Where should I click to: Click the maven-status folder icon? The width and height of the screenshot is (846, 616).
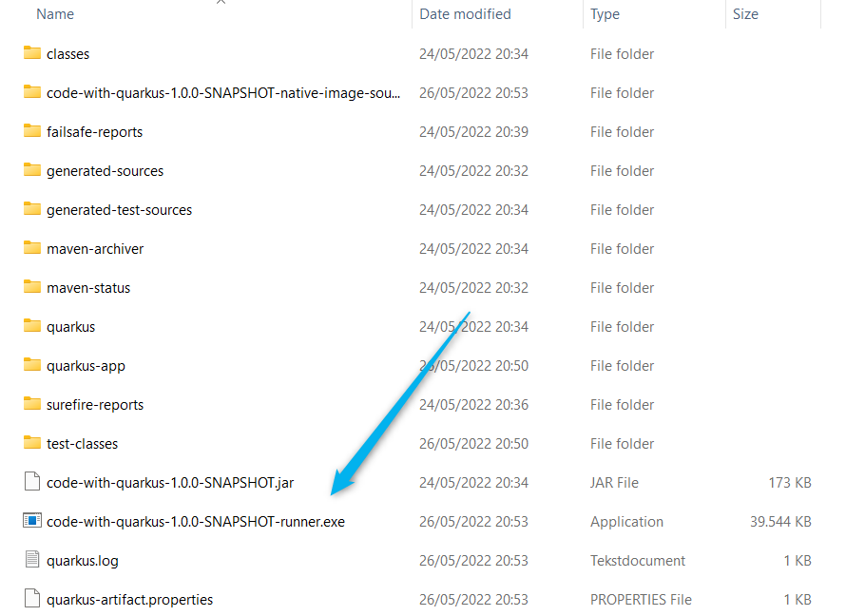coord(31,286)
